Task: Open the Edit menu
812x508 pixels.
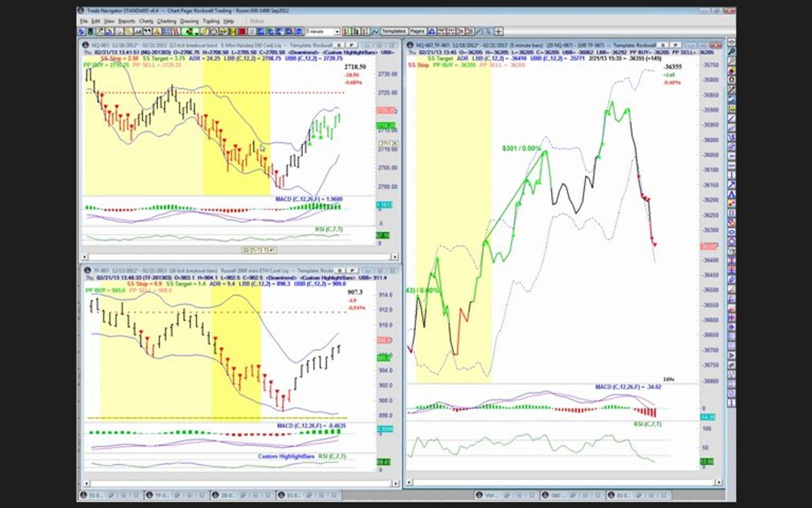Action: 96,21
